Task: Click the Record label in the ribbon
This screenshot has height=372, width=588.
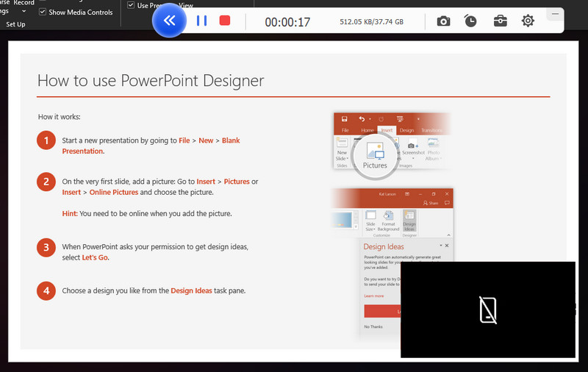Action: pyautogui.click(x=24, y=3)
